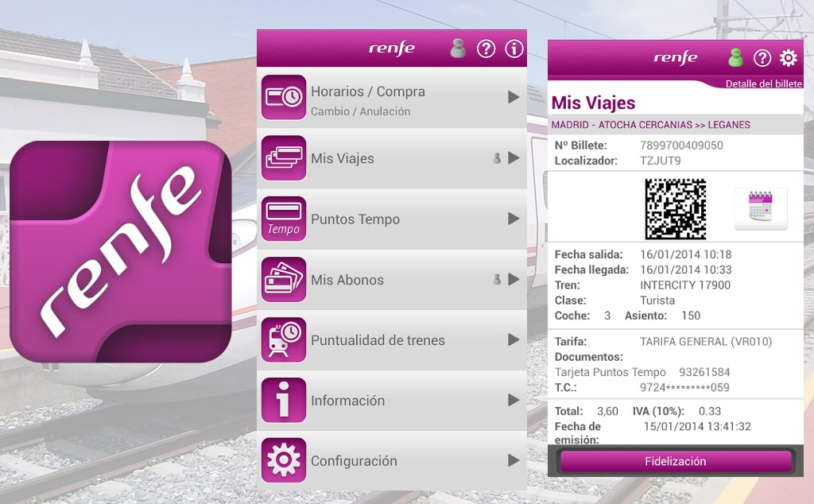Screen dimensions: 814x504
Task: Expand Información arrow
Action: [x=514, y=400]
